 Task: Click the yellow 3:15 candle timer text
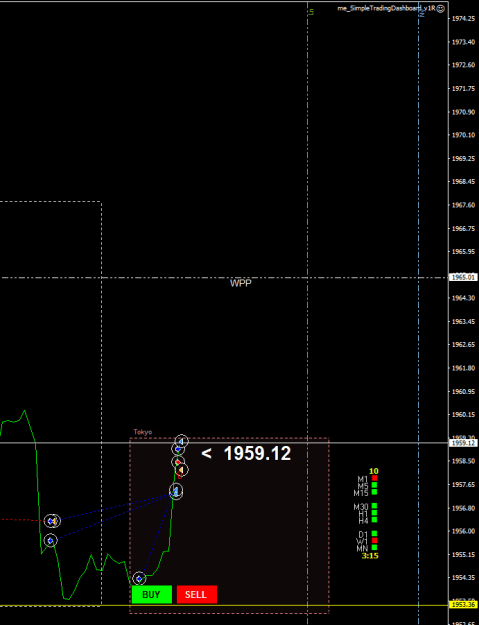[370, 556]
